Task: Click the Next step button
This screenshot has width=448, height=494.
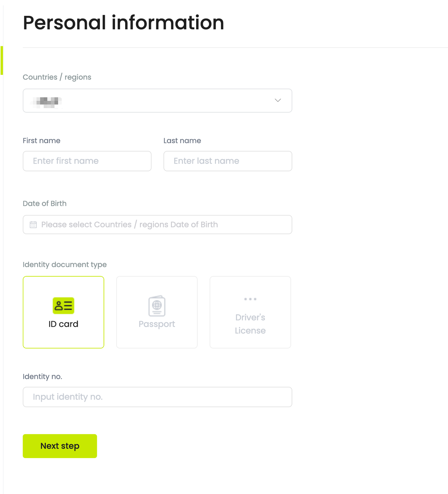Action: coord(60,446)
